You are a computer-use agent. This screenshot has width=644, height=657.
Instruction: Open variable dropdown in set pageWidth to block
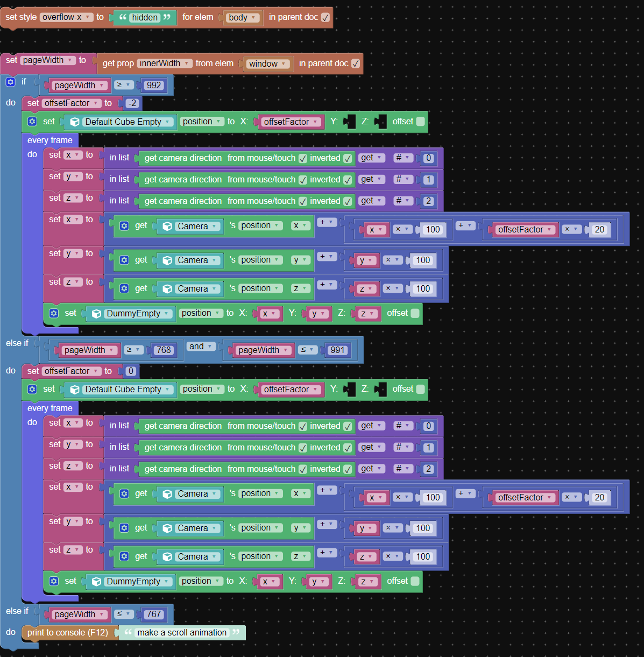48,60
